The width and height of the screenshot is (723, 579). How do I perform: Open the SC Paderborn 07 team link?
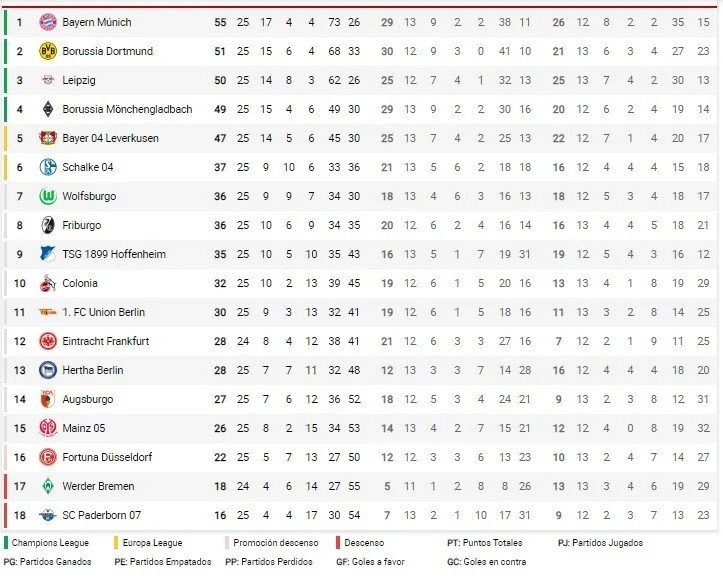101,515
